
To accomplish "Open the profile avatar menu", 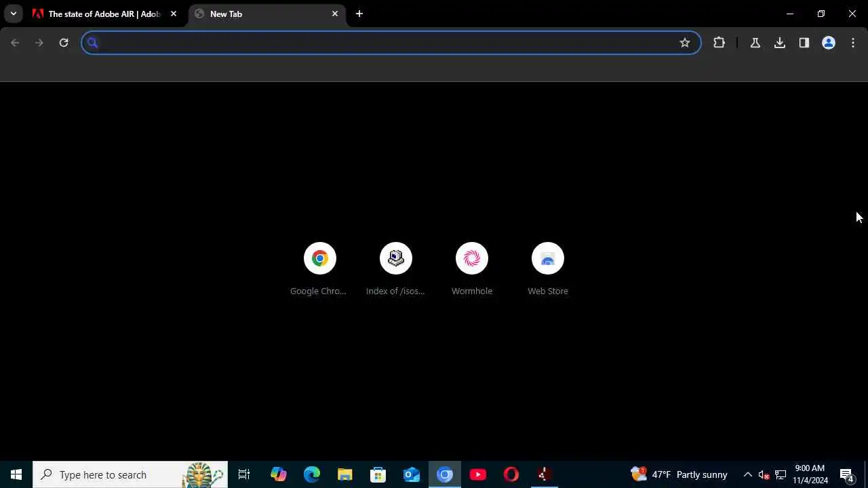I will point(829,43).
